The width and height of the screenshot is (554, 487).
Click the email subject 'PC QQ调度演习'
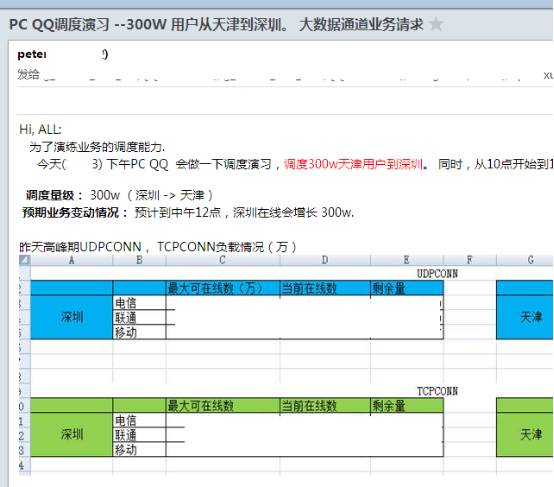pyautogui.click(x=59, y=25)
